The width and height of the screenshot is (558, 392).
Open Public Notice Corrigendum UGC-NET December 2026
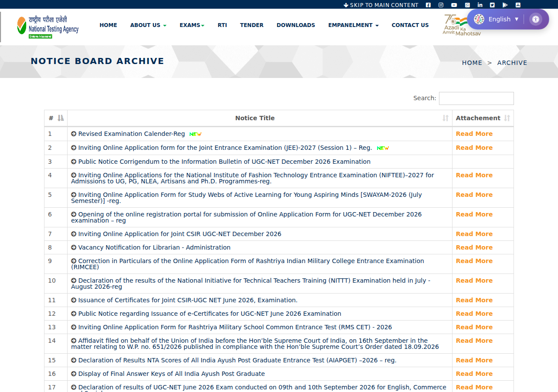tap(224, 162)
